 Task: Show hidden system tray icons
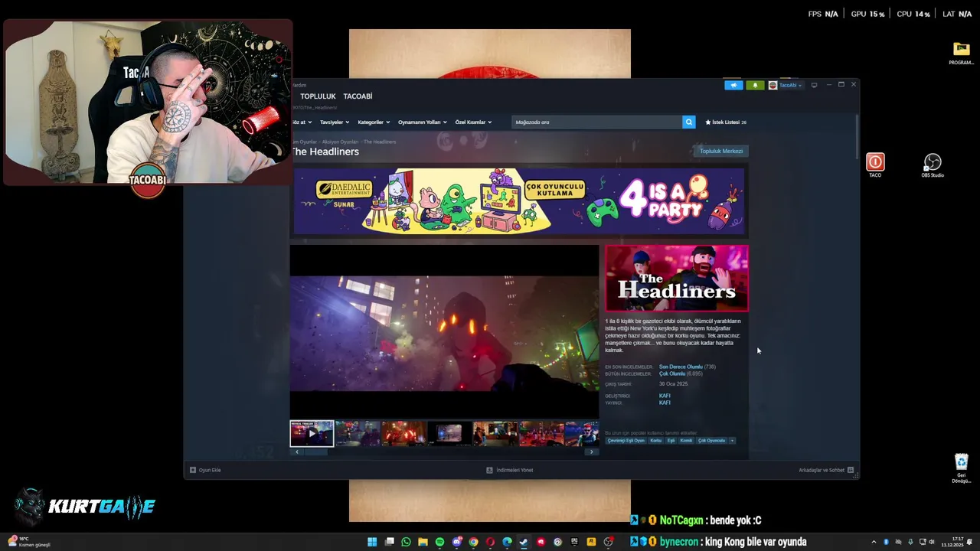click(874, 542)
